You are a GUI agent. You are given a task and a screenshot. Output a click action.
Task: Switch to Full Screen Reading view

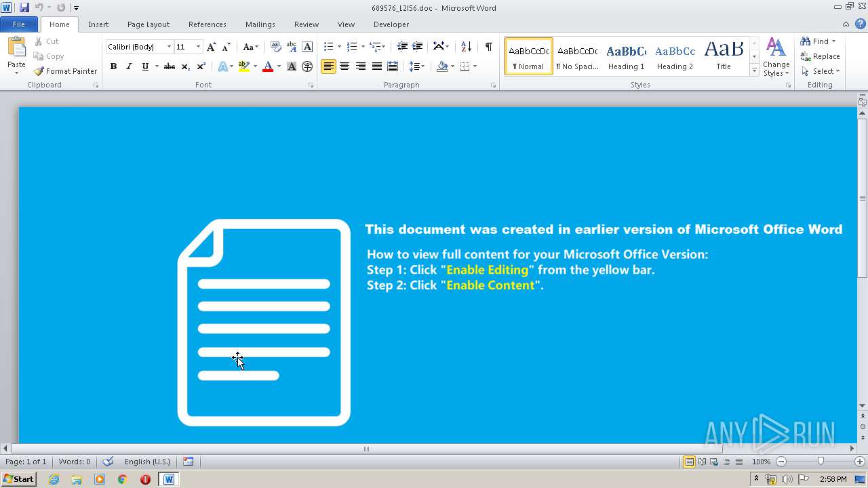point(701,462)
